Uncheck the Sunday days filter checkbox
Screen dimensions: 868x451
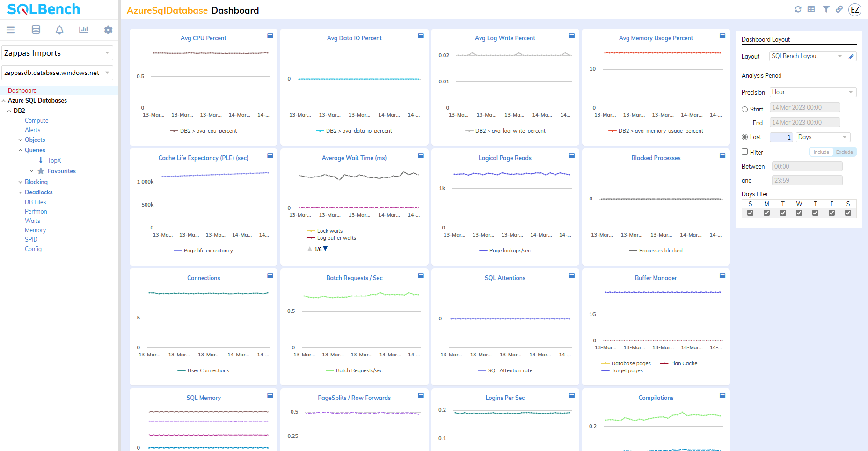tap(750, 213)
